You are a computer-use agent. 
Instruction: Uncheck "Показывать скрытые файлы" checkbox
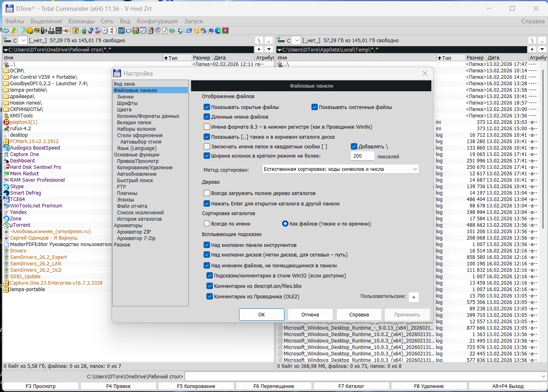coord(207,107)
